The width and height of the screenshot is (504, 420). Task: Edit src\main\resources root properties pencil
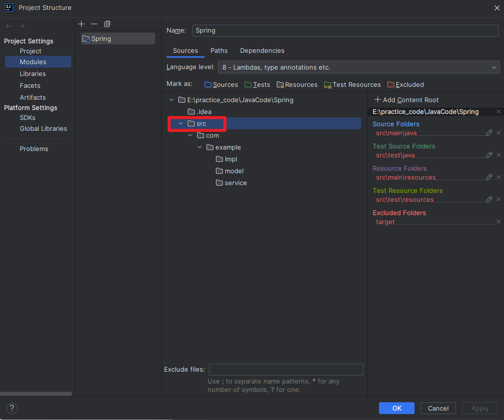489,177
